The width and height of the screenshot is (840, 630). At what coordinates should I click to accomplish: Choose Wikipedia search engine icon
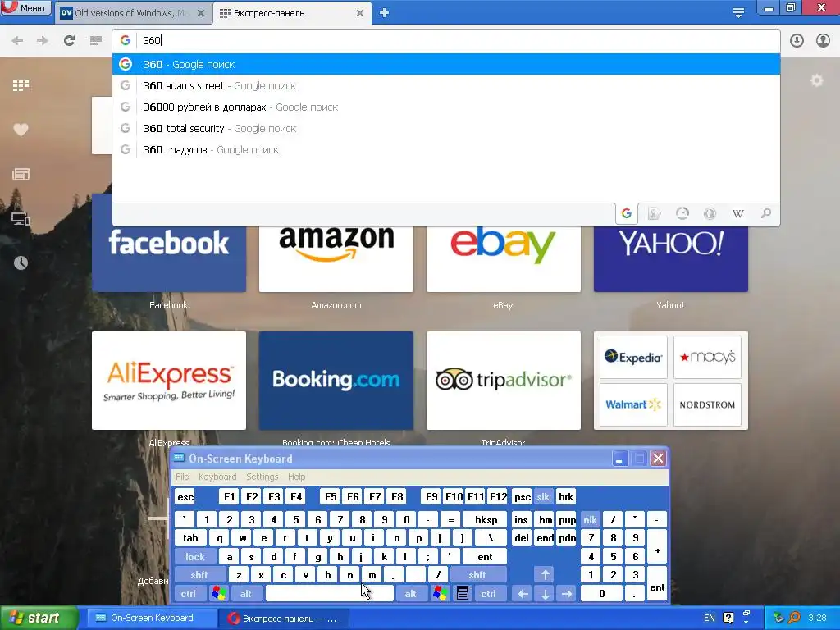[737, 214]
